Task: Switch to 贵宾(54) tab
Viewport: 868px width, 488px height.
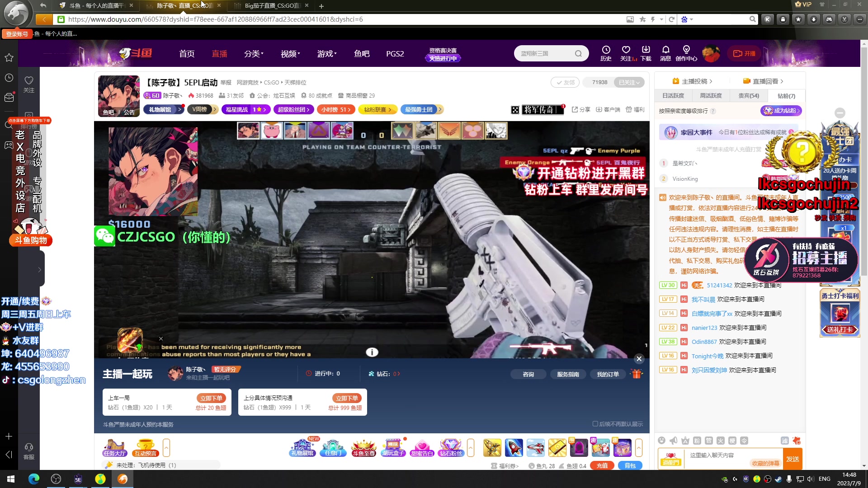Action: point(749,96)
